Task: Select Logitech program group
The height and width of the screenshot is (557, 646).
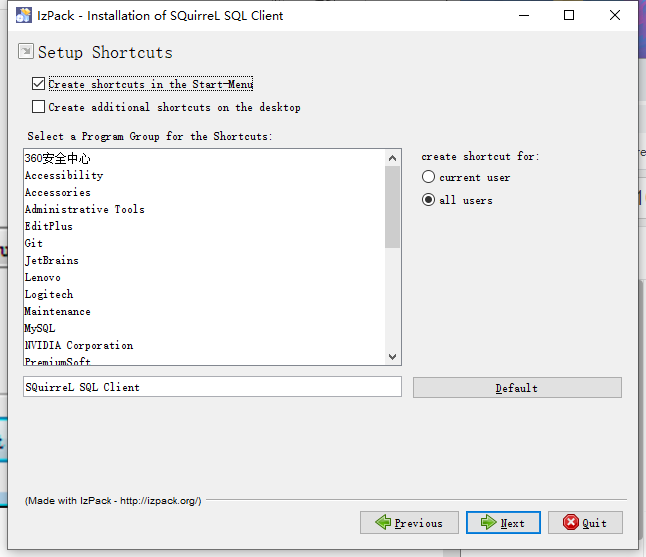Action: coord(204,294)
